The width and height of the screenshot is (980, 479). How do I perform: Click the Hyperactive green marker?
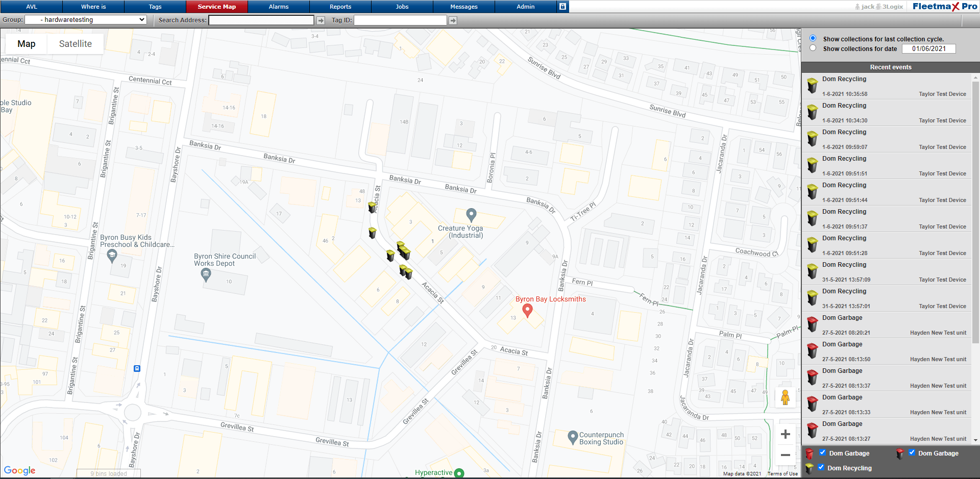click(459, 473)
